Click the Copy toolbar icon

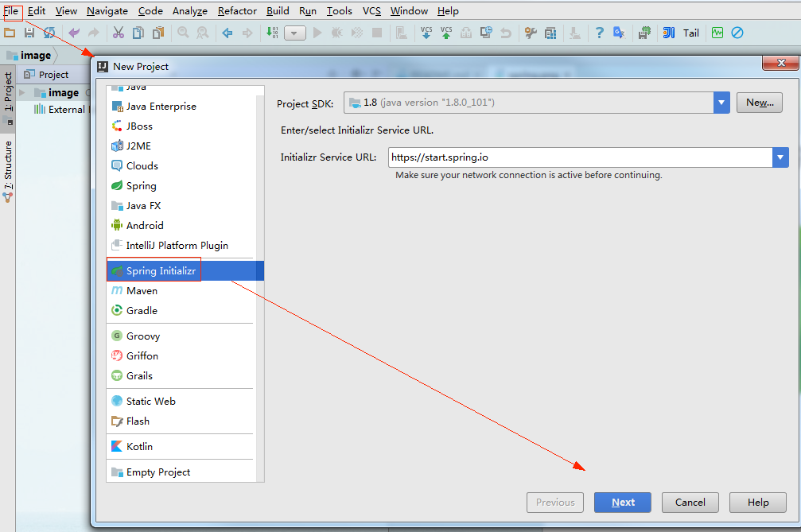pos(138,33)
